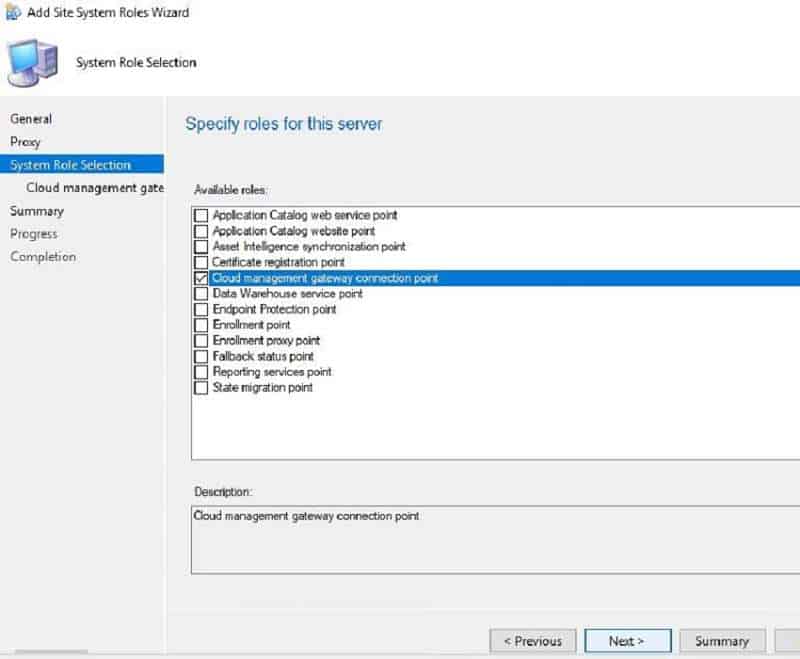800x659 pixels.
Task: Tick Asset Intelligence synchronization point checkbox
Action: pyautogui.click(x=201, y=247)
